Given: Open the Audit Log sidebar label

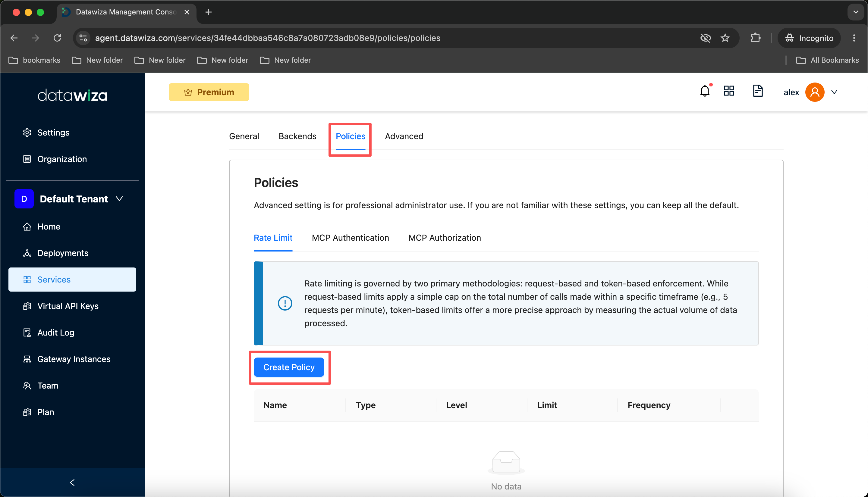Looking at the screenshot, I should pos(56,333).
